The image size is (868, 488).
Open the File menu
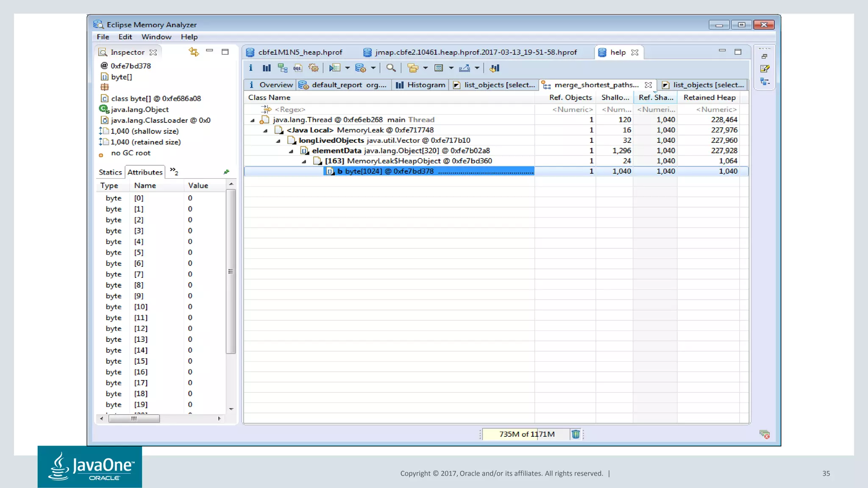(x=103, y=37)
